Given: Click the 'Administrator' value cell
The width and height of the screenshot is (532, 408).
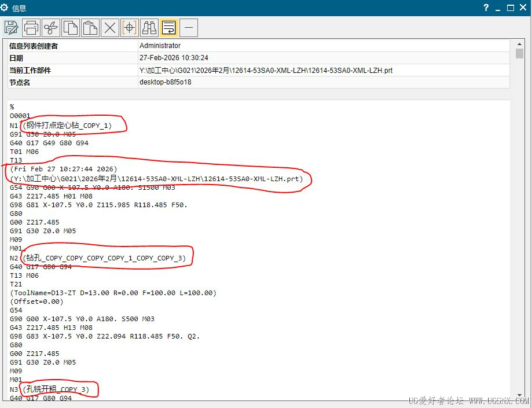Looking at the screenshot, I should coord(324,46).
